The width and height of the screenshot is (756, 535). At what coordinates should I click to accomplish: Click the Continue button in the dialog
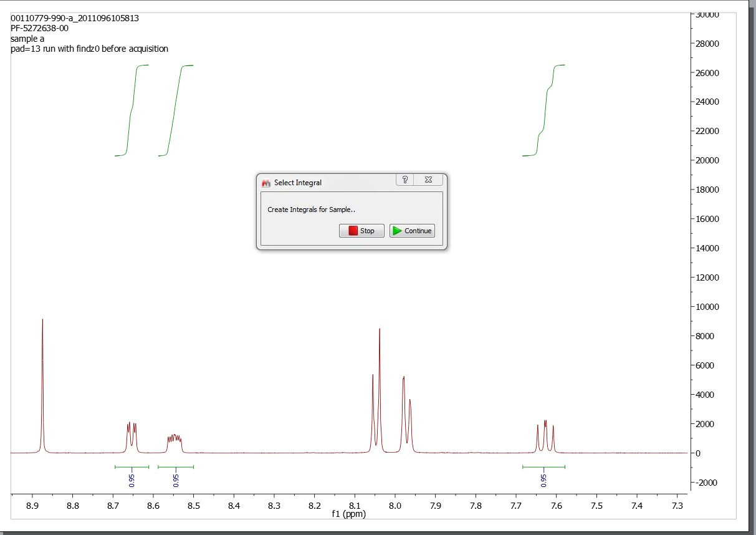(411, 231)
